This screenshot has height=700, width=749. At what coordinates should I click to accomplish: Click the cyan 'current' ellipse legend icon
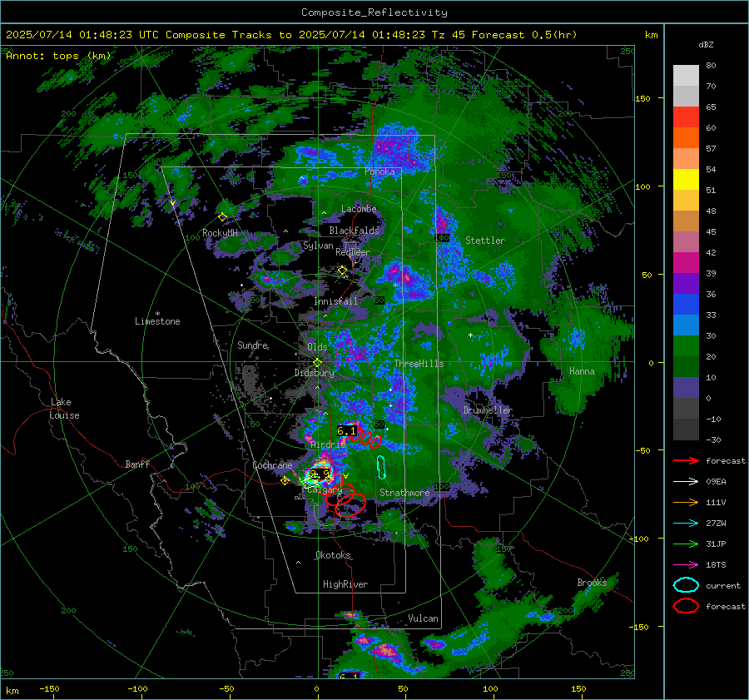pyautogui.click(x=686, y=585)
